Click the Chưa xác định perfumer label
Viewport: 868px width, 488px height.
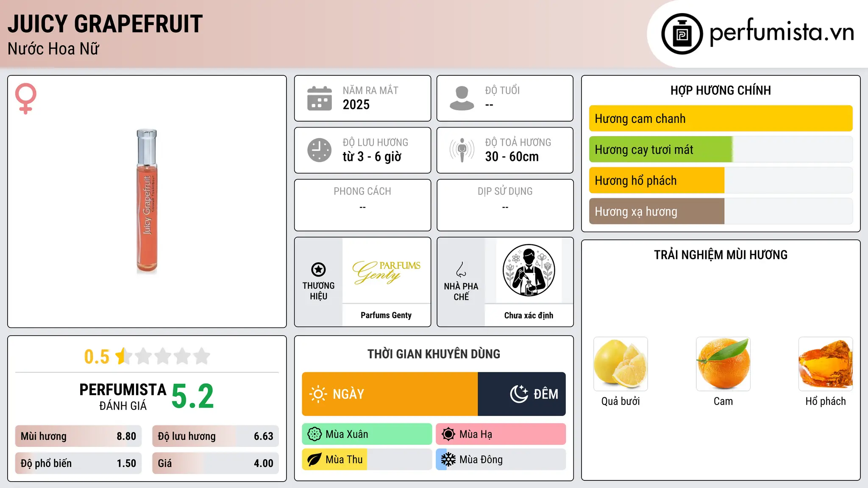tap(529, 315)
